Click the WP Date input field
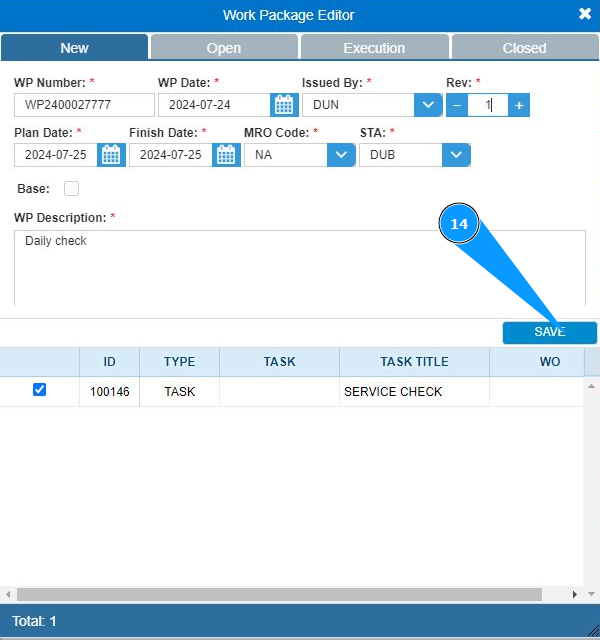 [x=214, y=105]
